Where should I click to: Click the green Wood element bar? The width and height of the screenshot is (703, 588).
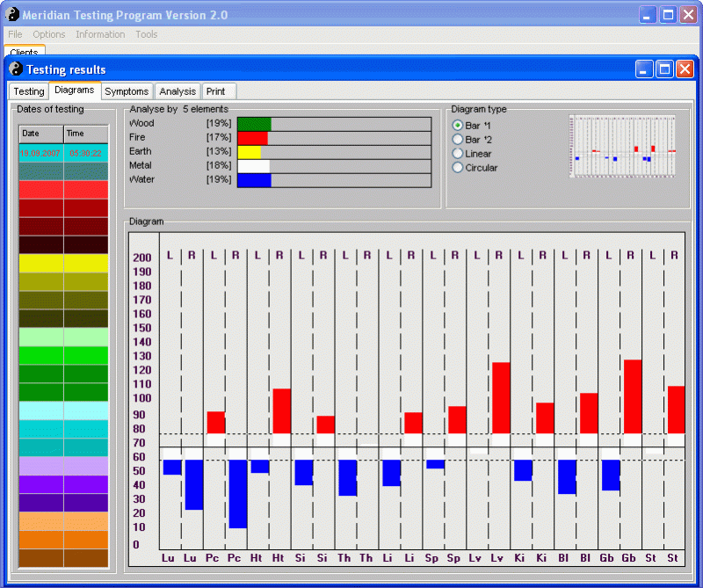(x=254, y=124)
